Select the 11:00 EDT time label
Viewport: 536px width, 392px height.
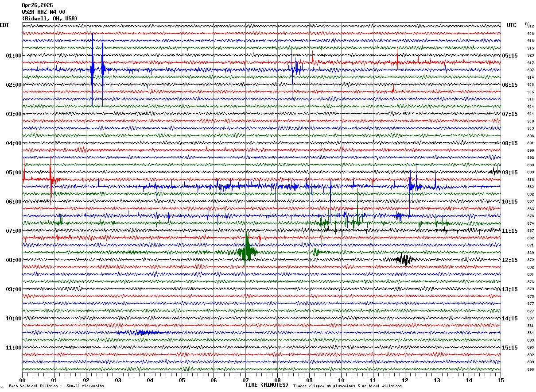(x=14, y=348)
